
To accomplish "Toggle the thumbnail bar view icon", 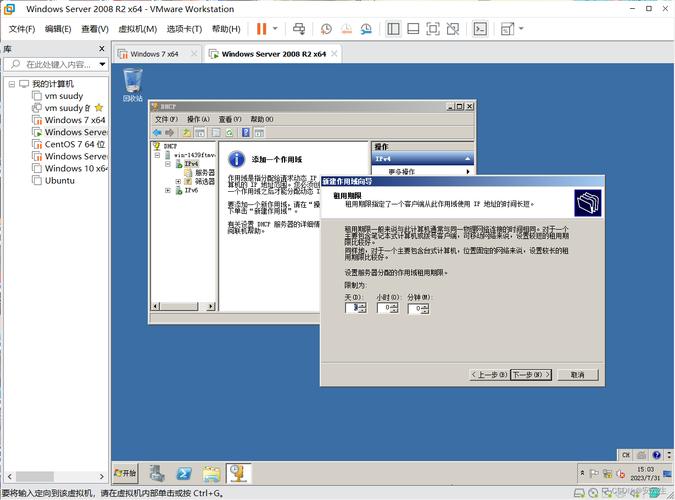I will click(x=413, y=29).
